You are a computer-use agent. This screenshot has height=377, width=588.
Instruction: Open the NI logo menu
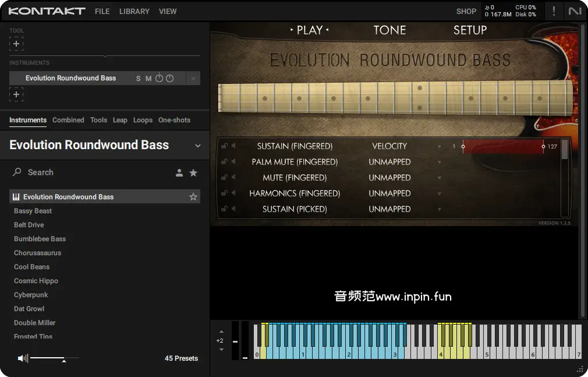pos(575,11)
